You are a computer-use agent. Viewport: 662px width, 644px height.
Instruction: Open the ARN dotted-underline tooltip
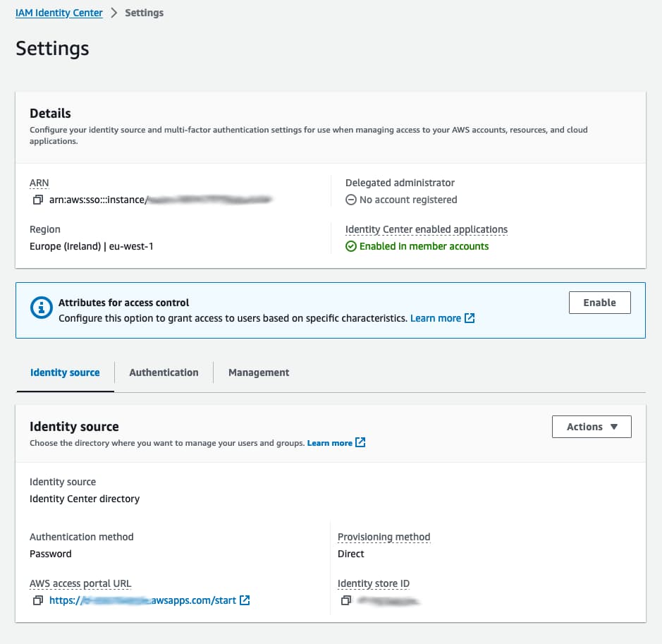[x=39, y=183]
